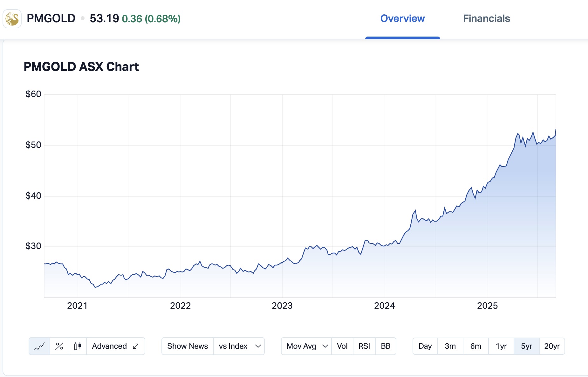Select the 1yr time range
This screenshot has height=377, width=588.
pos(501,346)
